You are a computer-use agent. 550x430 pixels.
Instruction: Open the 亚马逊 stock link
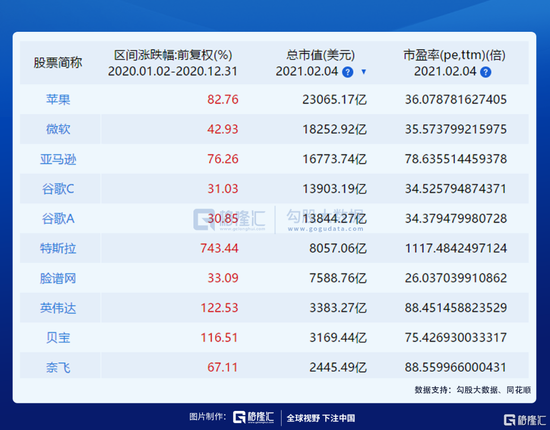[x=58, y=159]
